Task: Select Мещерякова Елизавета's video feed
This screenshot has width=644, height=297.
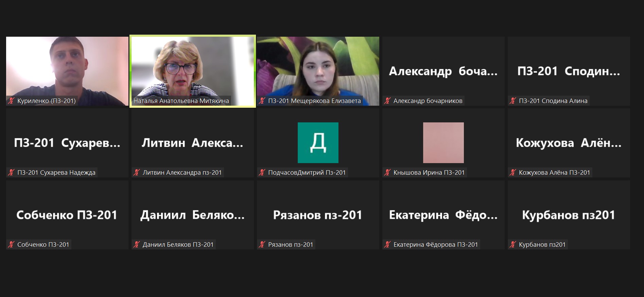Action: click(318, 71)
